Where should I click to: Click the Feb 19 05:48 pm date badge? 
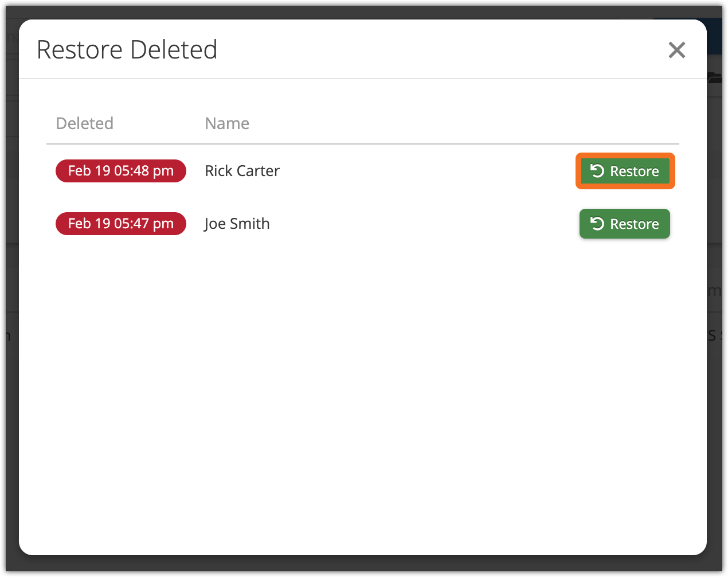click(120, 171)
